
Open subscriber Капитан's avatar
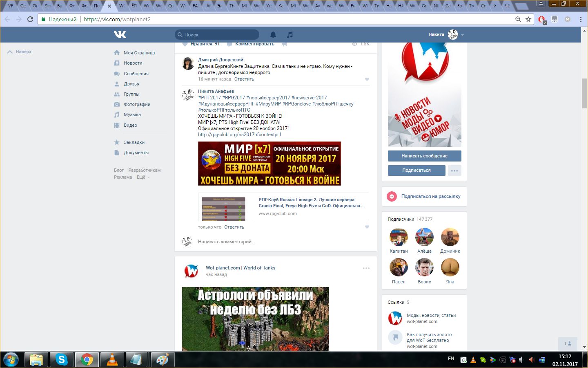399,237
